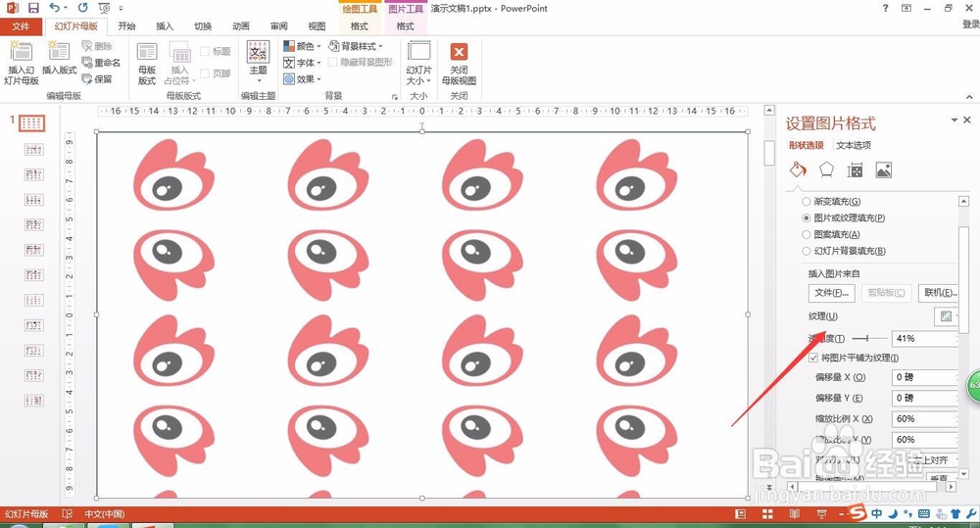Viewport: 980px width, 528px height.
Task: Select the Effects pentagon icon in pane
Action: [x=826, y=170]
